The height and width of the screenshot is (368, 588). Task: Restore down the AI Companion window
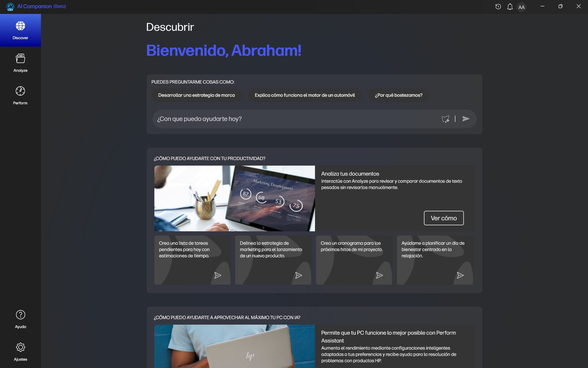click(561, 6)
